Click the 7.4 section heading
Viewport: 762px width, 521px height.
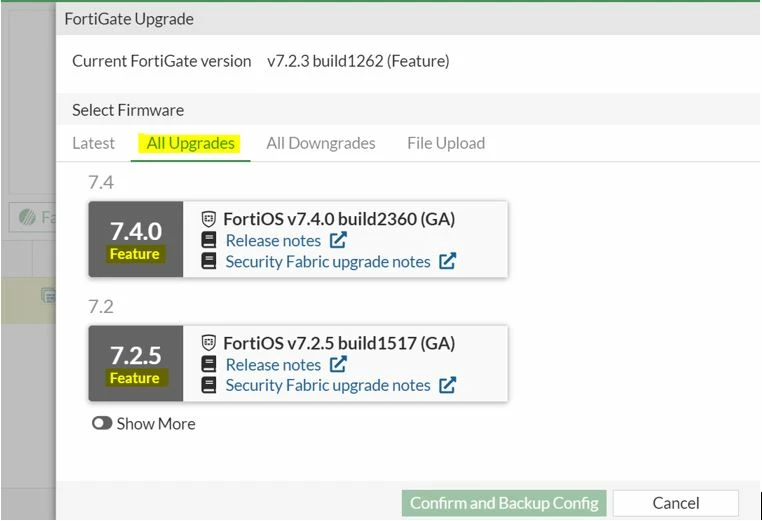coord(101,182)
